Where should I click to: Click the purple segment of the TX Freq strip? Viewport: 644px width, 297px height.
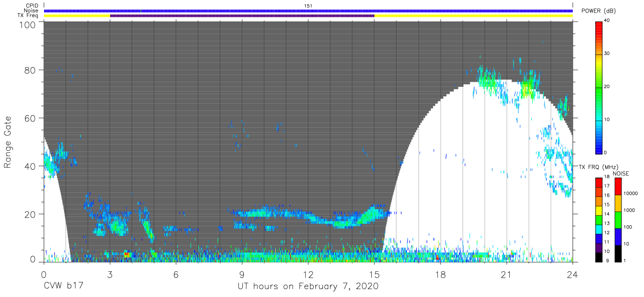pos(242,16)
